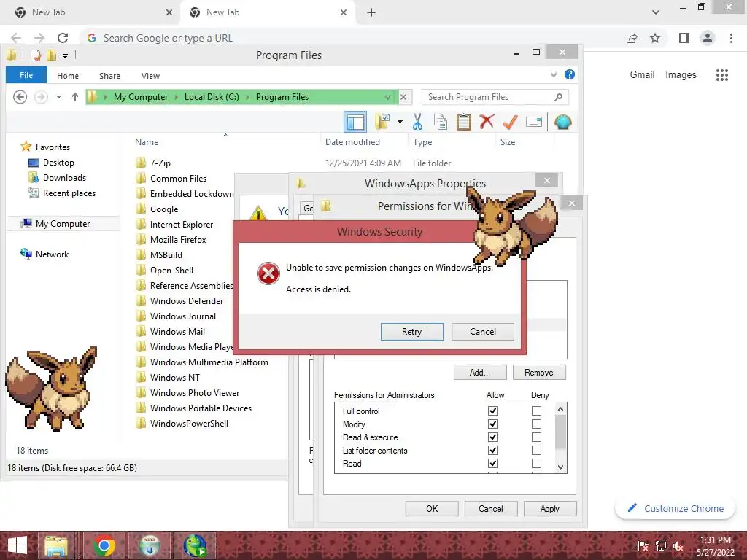
Task: Open quick access toolbar customize dropdown
Action: [x=65, y=55]
